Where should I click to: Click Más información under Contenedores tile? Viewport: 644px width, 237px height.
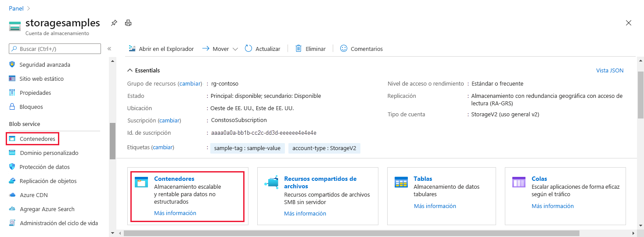pos(175,213)
